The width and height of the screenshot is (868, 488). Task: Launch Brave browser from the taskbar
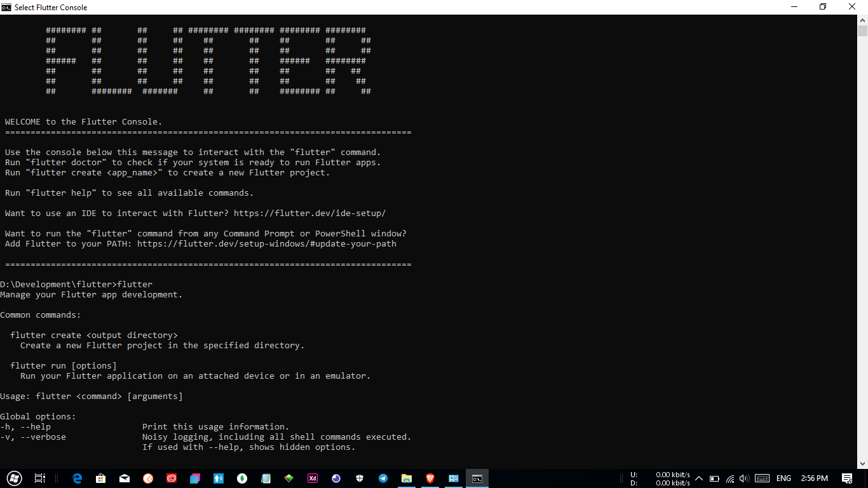click(430, 478)
